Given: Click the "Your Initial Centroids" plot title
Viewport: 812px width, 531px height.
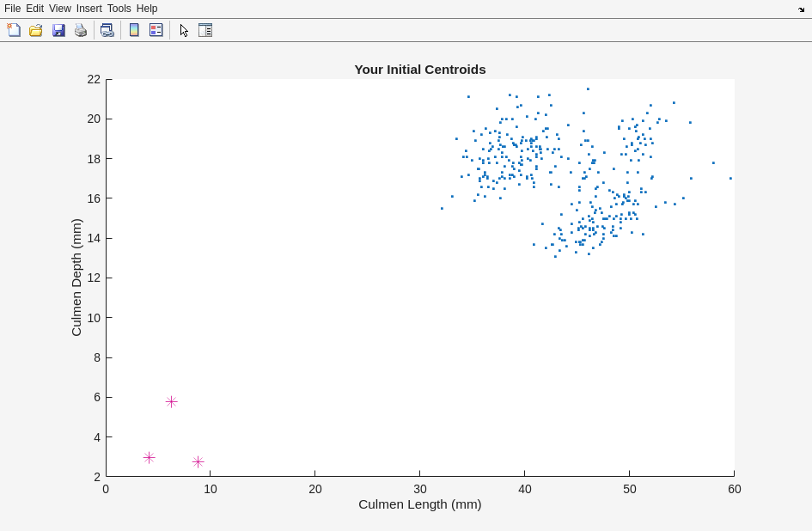Looking at the screenshot, I should point(419,70).
